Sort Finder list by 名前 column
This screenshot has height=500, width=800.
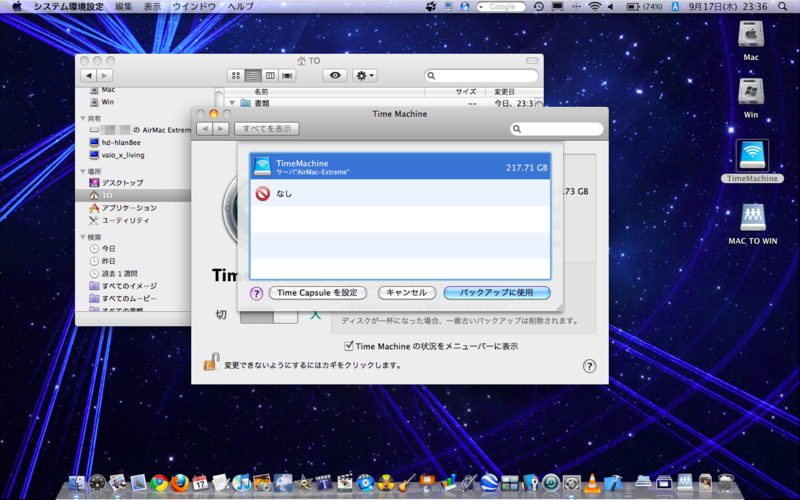click(x=324, y=92)
